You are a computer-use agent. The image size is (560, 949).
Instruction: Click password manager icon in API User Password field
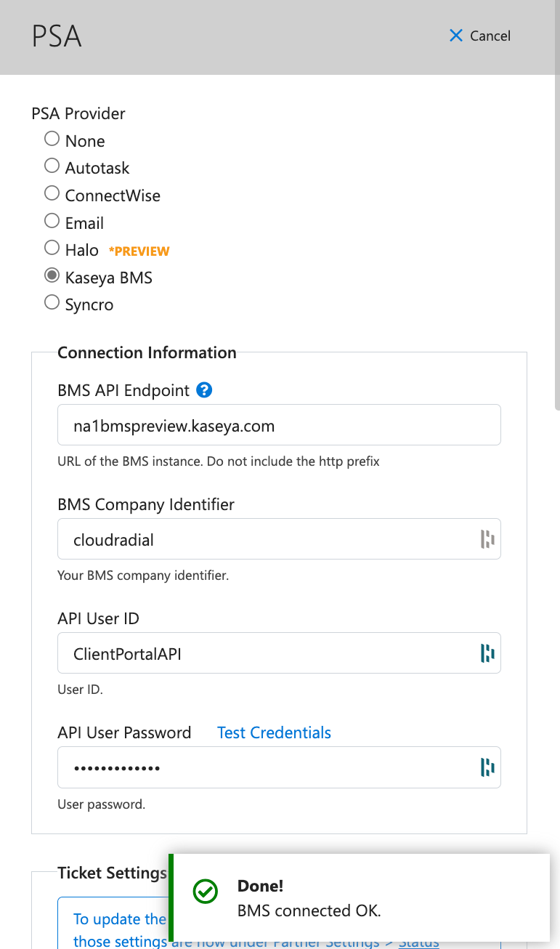tap(487, 767)
